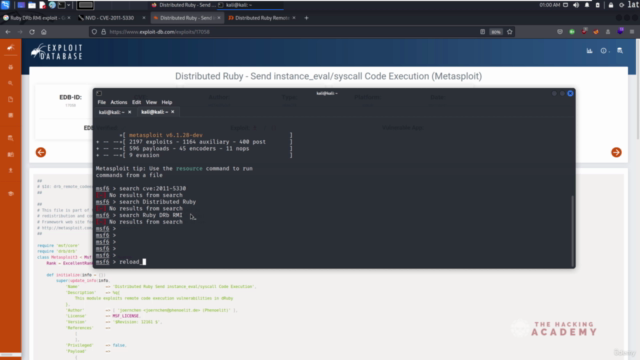Open the purple extension icon in toolbar
This screenshot has width=640, height=360.
tap(620, 31)
